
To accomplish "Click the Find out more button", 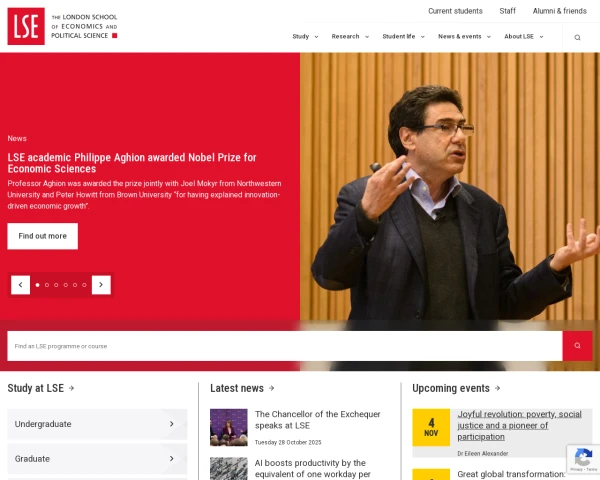I will point(42,236).
